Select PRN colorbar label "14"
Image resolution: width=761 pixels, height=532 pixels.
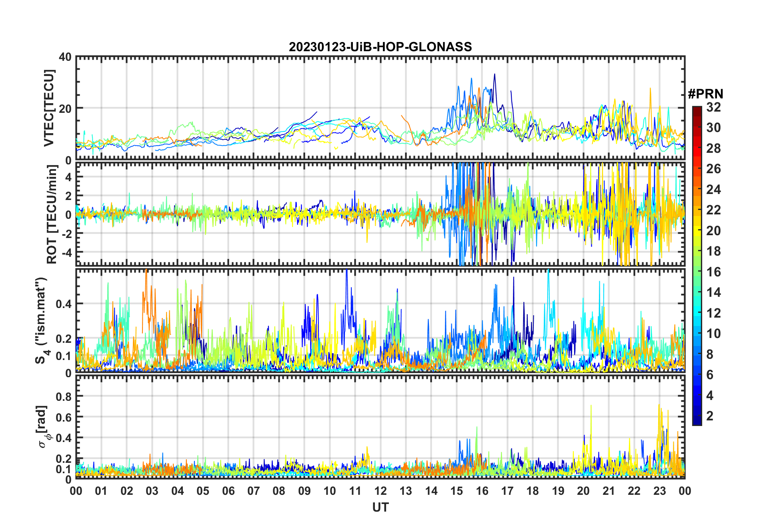[713, 292]
